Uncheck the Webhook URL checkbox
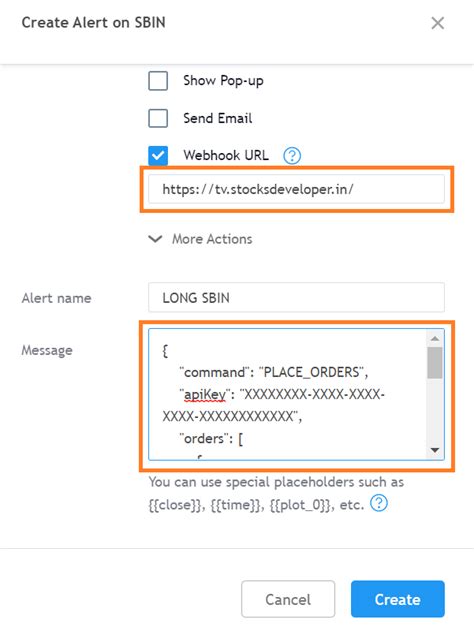The image size is (474, 627). pos(158,155)
